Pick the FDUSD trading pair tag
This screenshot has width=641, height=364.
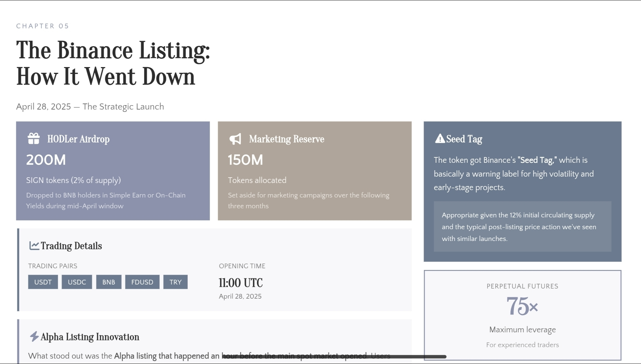[142, 282]
